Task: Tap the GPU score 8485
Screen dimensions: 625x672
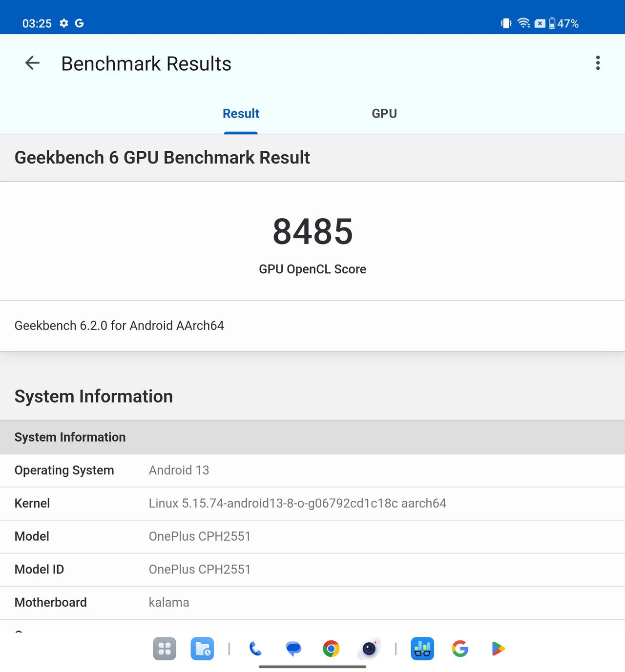Action: pyautogui.click(x=312, y=231)
